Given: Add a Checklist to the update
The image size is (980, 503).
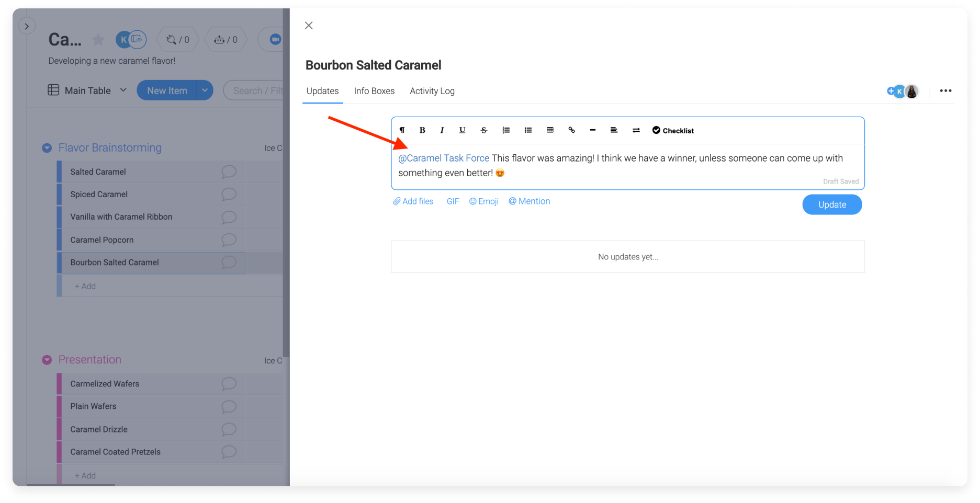Looking at the screenshot, I should click(x=673, y=130).
